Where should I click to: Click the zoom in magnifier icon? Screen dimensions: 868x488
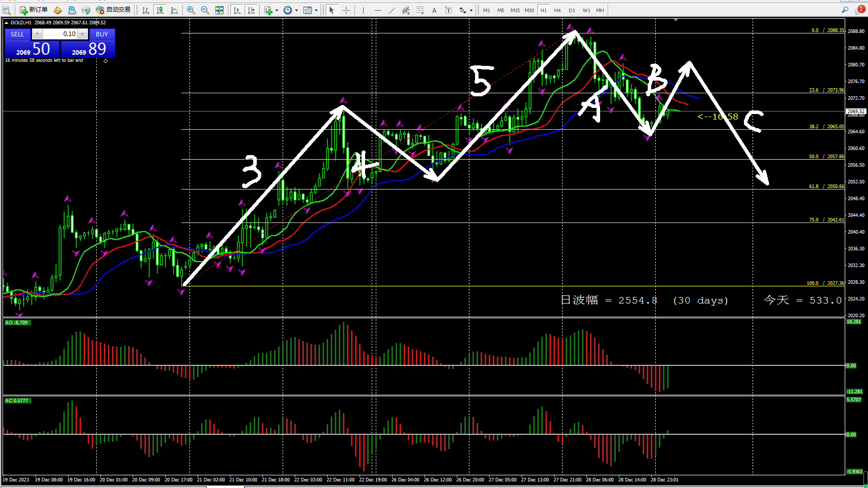pyautogui.click(x=191, y=10)
